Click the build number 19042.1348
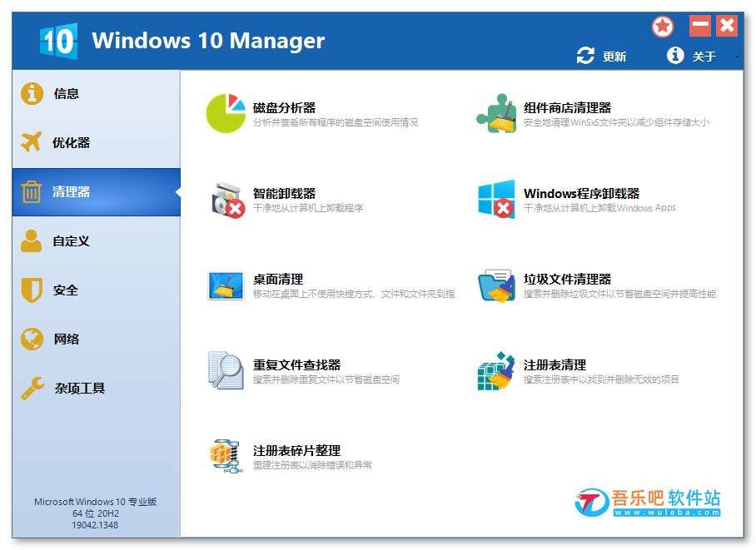756x550 pixels. (x=95, y=525)
